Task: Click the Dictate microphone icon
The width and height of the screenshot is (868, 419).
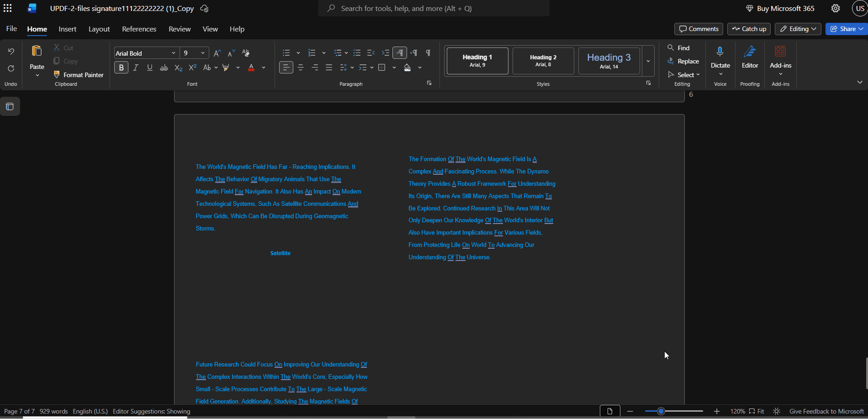Action: (x=720, y=52)
